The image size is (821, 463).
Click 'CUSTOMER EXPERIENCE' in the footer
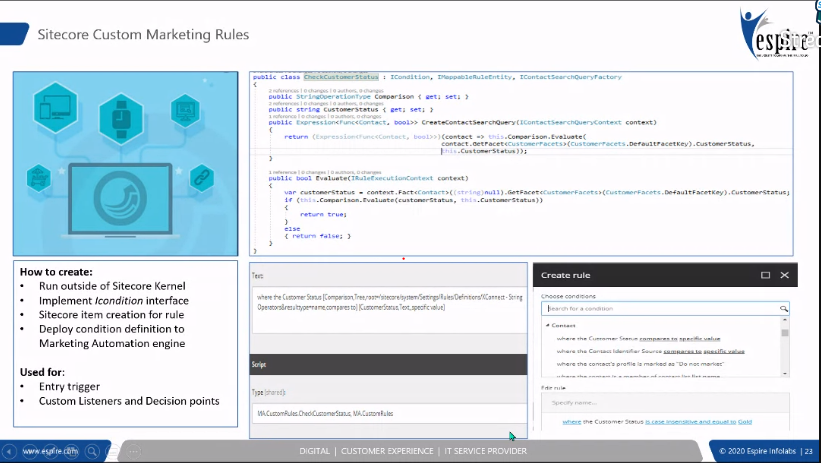(387, 451)
